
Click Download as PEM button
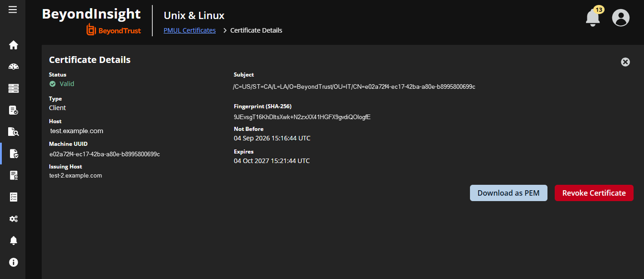(x=508, y=193)
